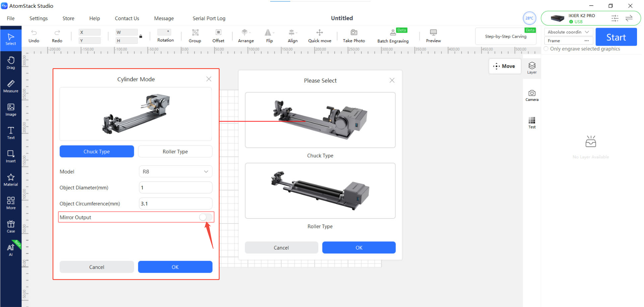
Task: Select the Drag hand tool
Action: (x=11, y=62)
